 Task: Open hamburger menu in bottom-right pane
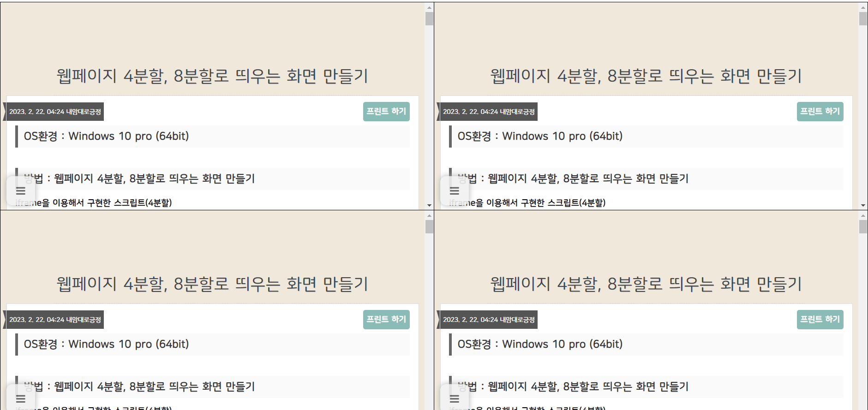(x=455, y=398)
